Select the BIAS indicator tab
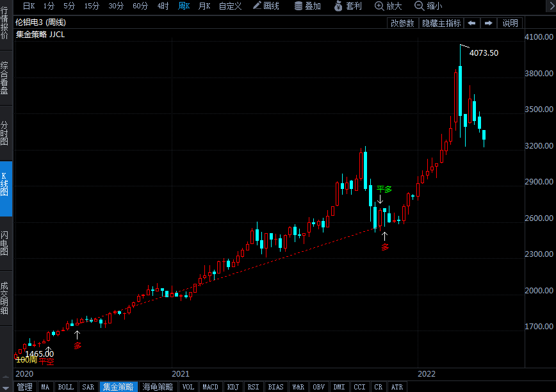The height and width of the screenshot is (392, 556). pos(275,387)
